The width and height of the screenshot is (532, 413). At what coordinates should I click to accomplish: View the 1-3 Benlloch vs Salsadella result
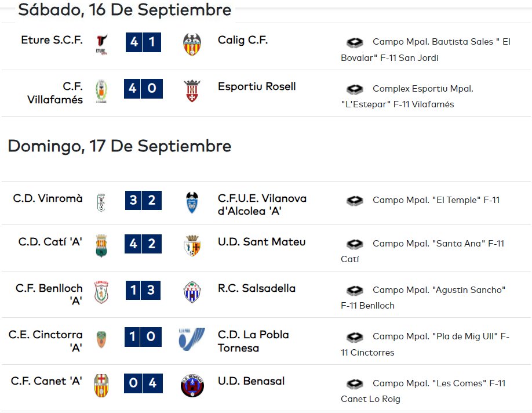tap(143, 290)
